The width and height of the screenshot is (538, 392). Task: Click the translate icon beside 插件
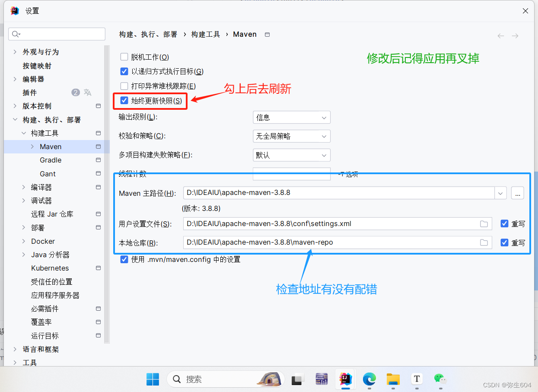coord(88,92)
